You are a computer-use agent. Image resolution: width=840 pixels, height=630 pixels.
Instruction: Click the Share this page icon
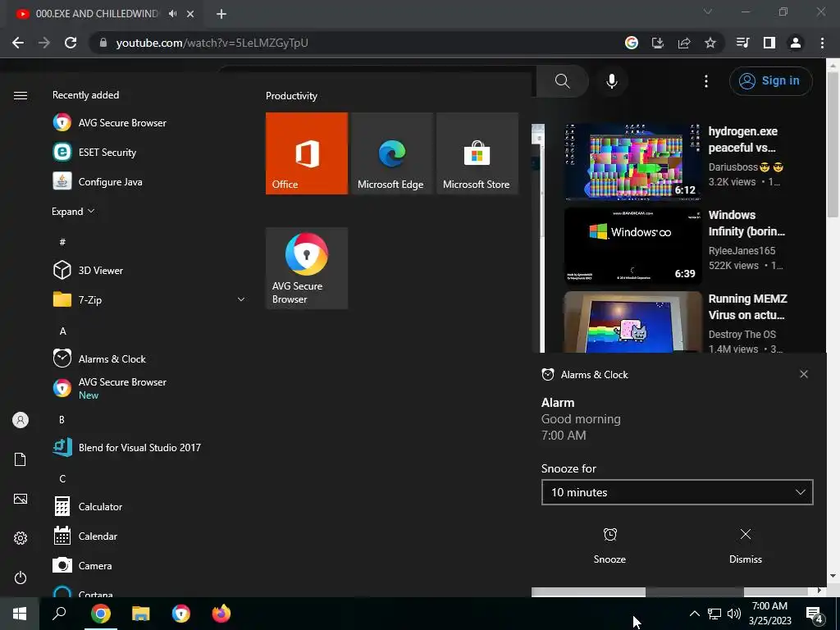click(683, 43)
